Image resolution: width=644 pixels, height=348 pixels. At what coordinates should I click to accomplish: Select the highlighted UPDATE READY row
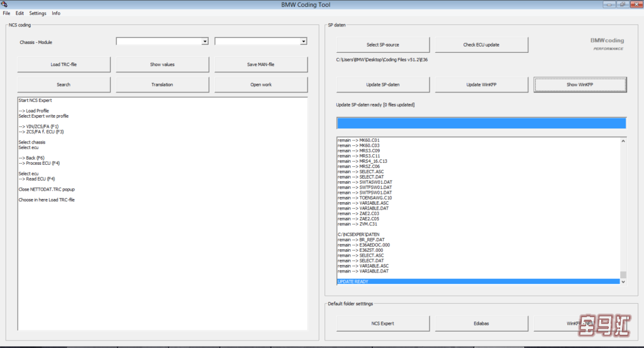pyautogui.click(x=478, y=282)
